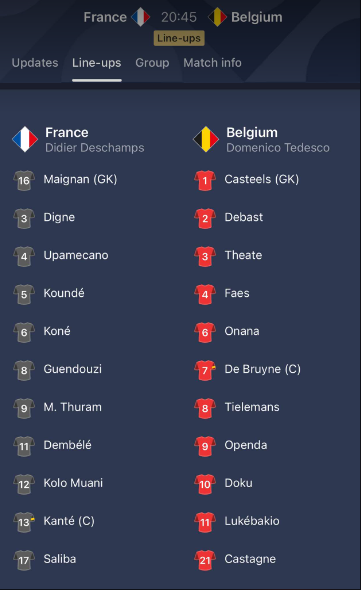Click Casteels' red number 1 jersey icon
Screen dimensions: 361x590
[x=205, y=180]
